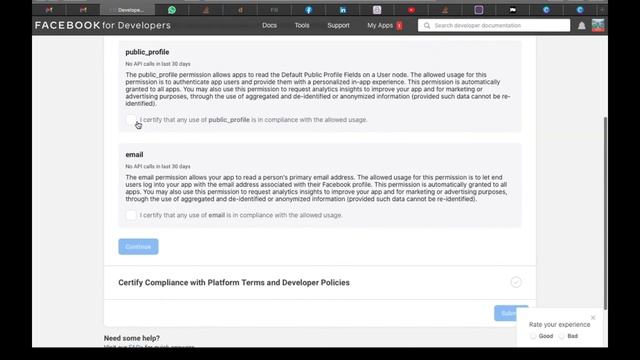Switch to the tab labeled FB
640x360 pixels.
(274, 10)
